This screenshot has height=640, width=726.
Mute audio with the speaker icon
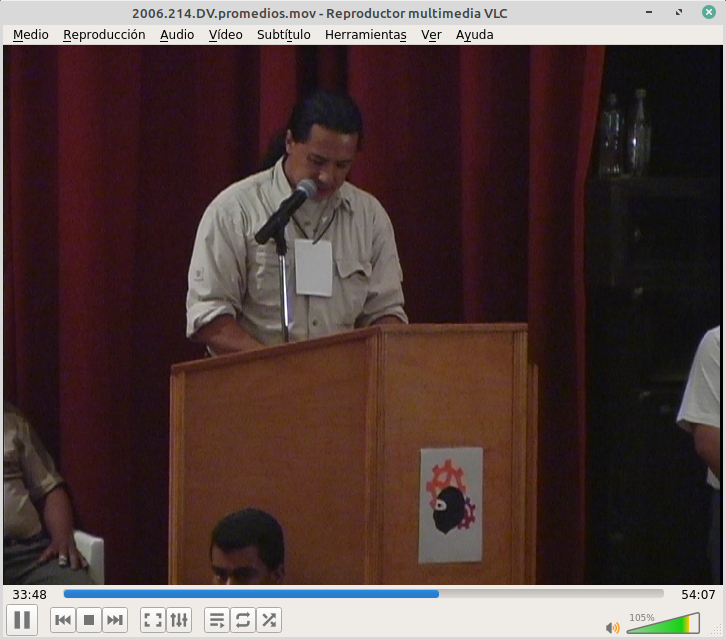pyautogui.click(x=612, y=627)
